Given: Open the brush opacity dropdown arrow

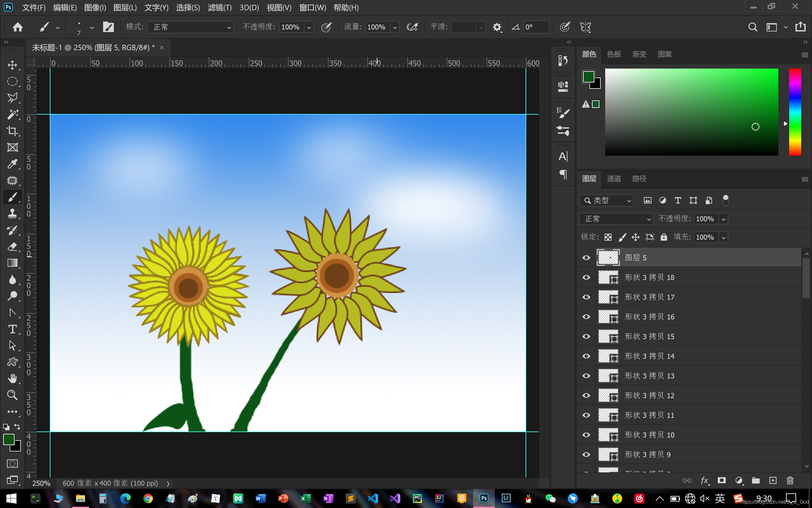Looking at the screenshot, I should 309,27.
